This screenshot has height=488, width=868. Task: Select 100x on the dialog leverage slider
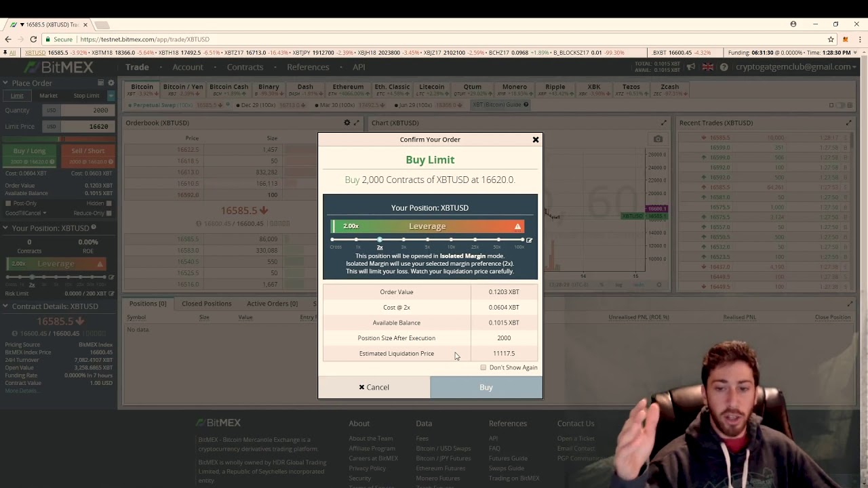pos(521,240)
